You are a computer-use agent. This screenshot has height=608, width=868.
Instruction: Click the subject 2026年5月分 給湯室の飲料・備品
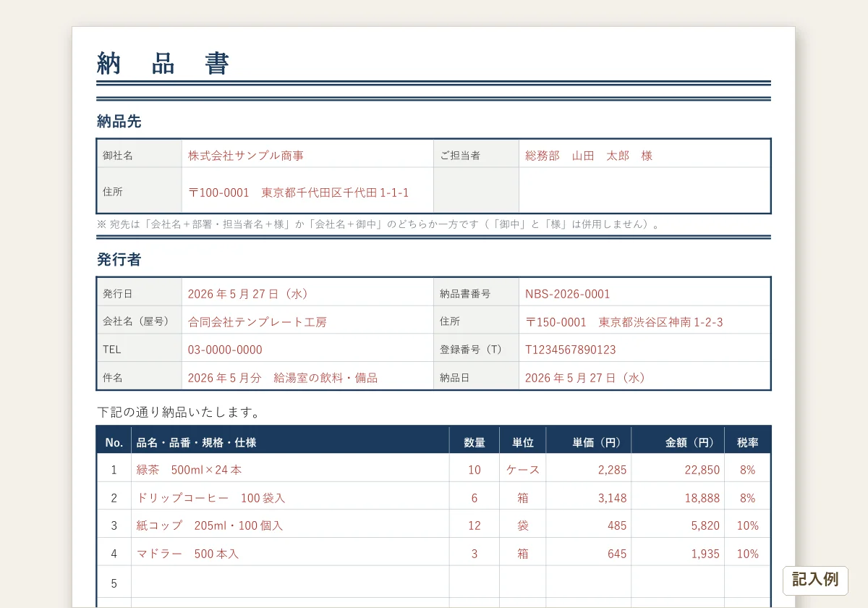pos(283,378)
